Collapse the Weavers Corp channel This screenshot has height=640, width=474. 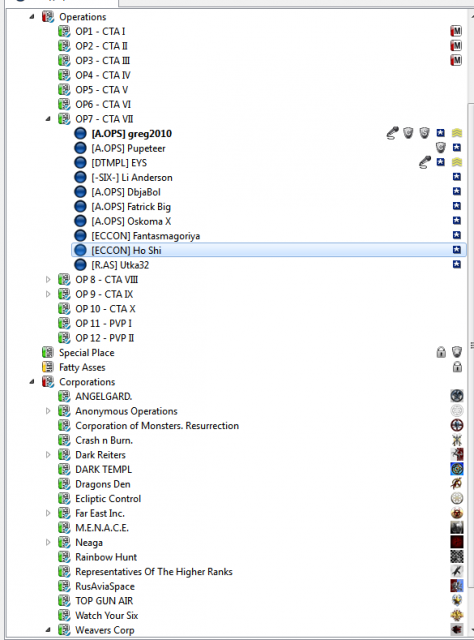pyautogui.click(x=48, y=630)
